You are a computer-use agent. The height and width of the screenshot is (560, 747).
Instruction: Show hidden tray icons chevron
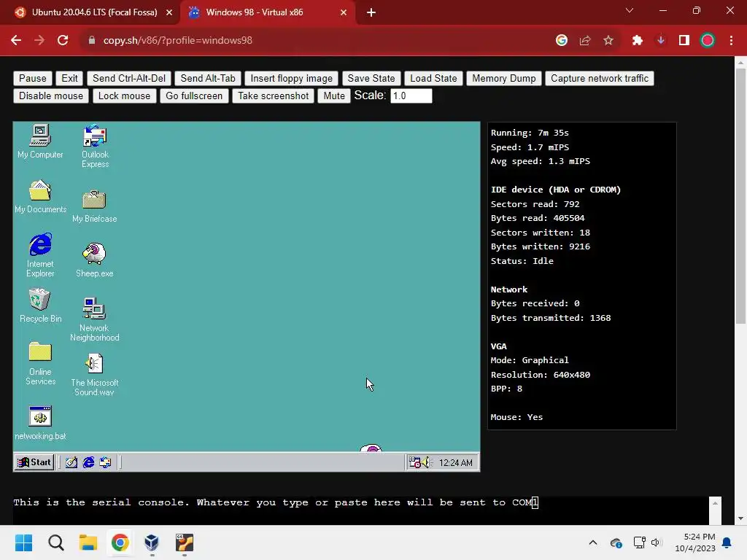tap(593, 542)
